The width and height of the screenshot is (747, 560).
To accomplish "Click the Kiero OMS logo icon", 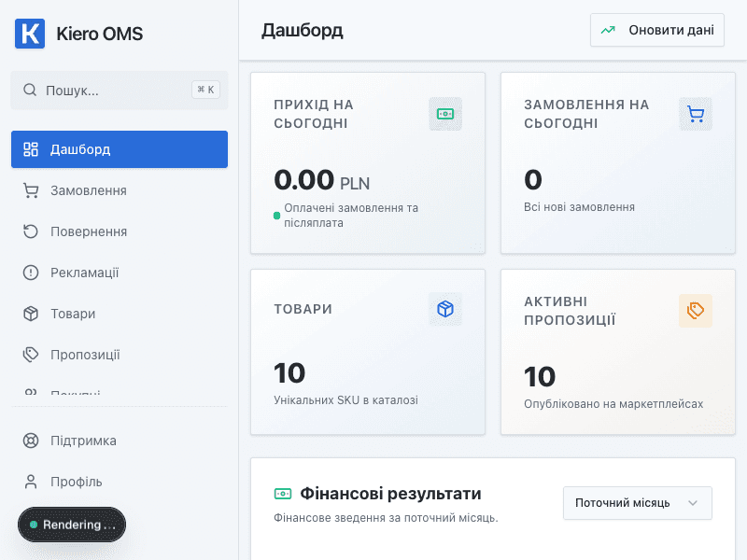I will pos(30,34).
